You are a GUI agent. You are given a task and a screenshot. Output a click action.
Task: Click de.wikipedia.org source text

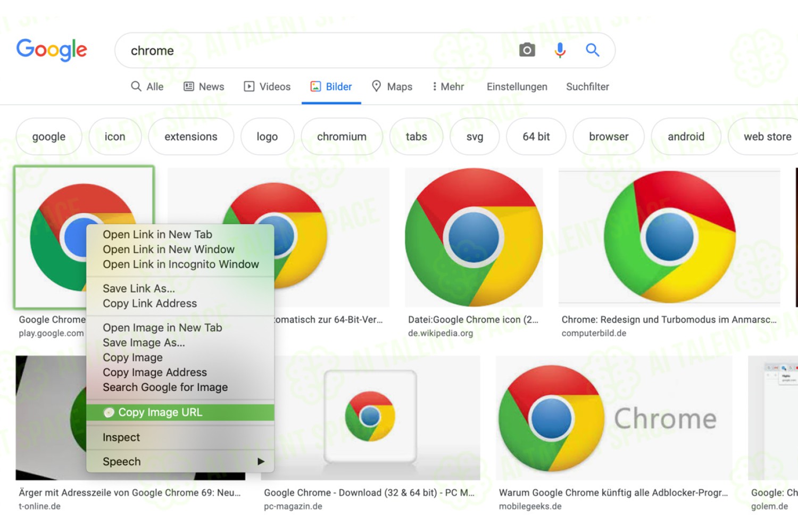coord(440,333)
